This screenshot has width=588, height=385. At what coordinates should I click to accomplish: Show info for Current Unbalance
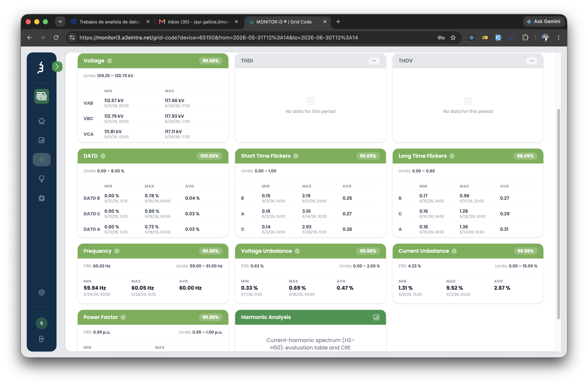(x=454, y=251)
